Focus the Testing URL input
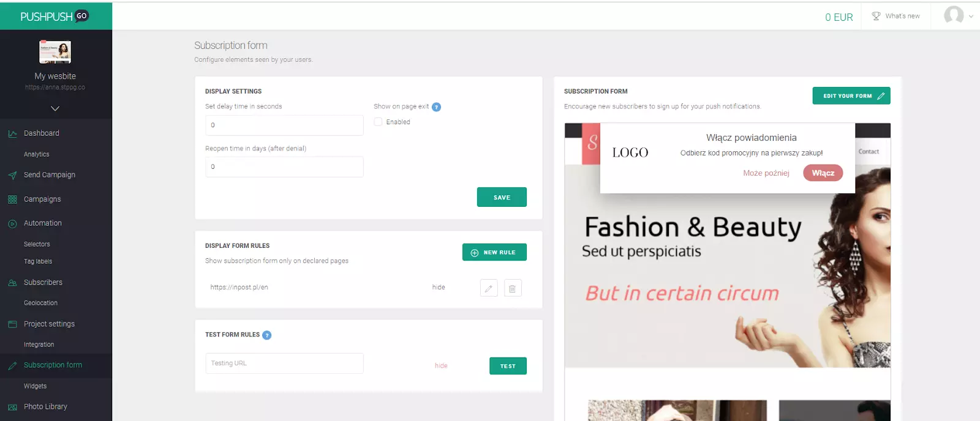 tap(284, 363)
